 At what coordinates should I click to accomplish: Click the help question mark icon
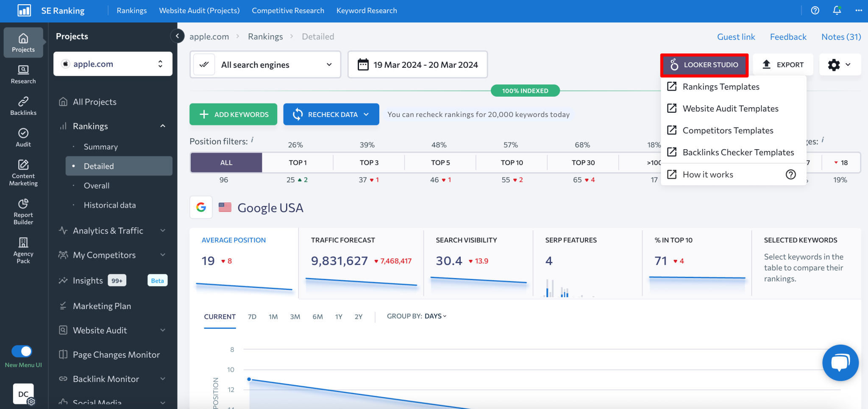click(815, 10)
